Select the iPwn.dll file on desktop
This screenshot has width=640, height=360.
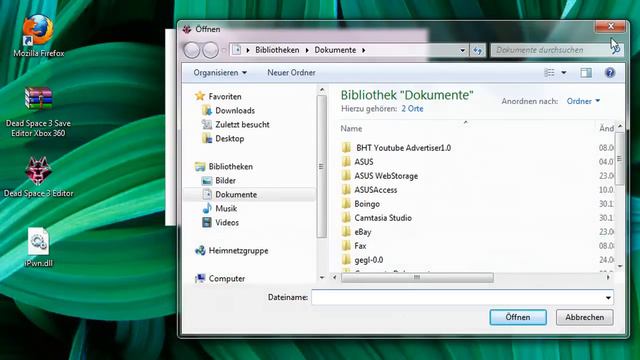(38, 247)
